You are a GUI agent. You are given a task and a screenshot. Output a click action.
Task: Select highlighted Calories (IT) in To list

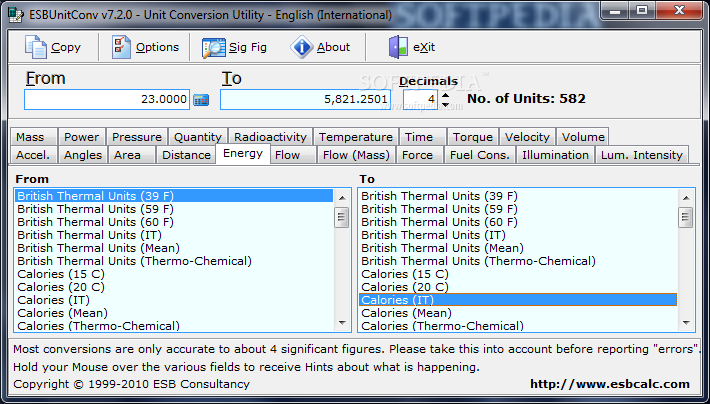(518, 300)
